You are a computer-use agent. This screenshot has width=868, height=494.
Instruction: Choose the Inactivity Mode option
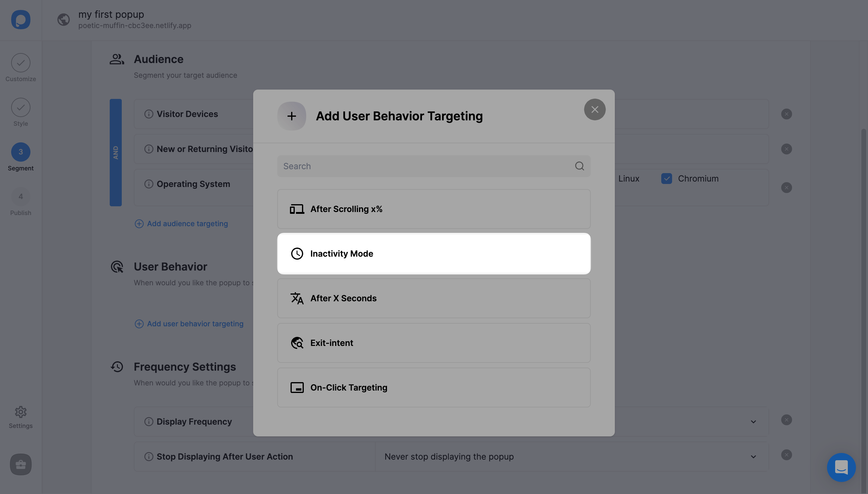[433, 253]
